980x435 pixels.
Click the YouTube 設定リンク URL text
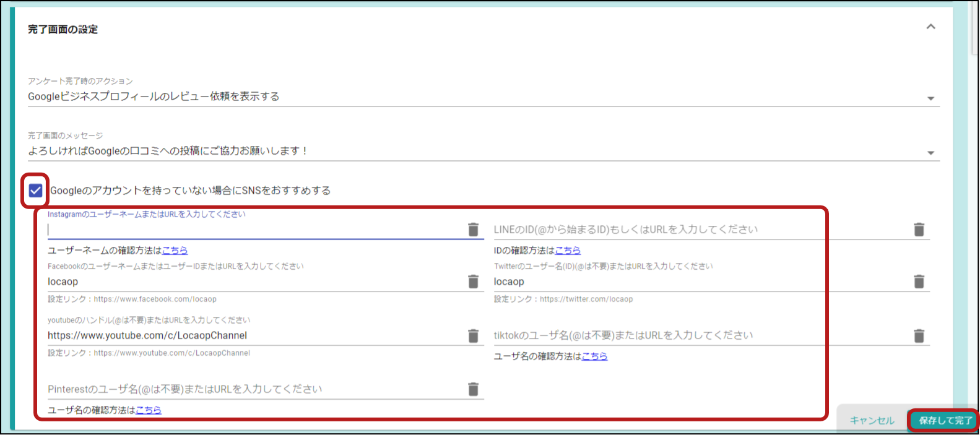(172, 353)
